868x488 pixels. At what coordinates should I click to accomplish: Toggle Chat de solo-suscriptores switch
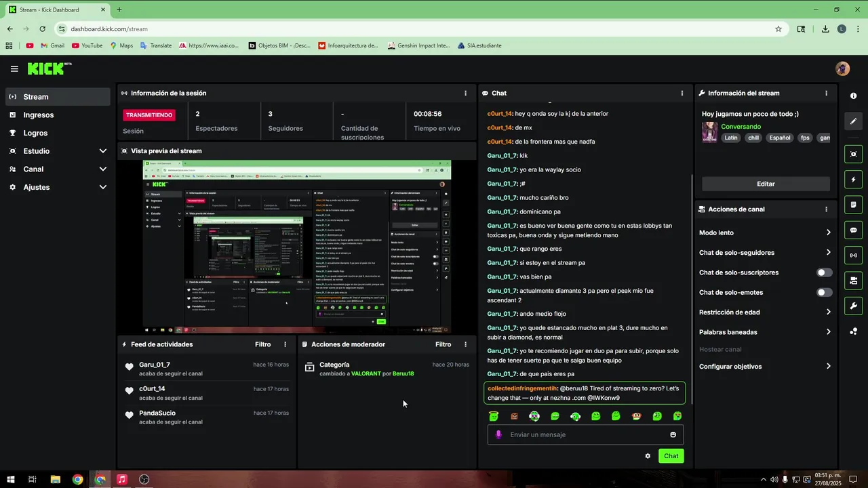pos(824,272)
